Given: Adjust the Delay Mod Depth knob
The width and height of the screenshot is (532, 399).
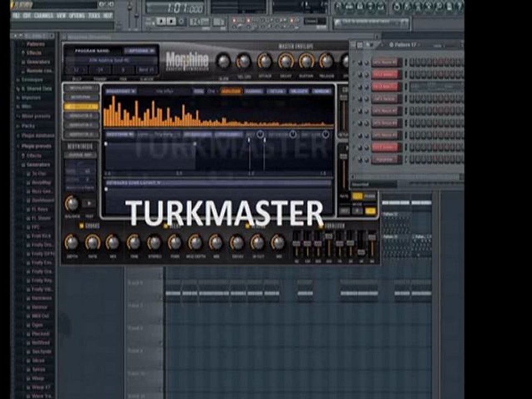Looking at the screenshot, I should pyautogui.click(x=196, y=243).
